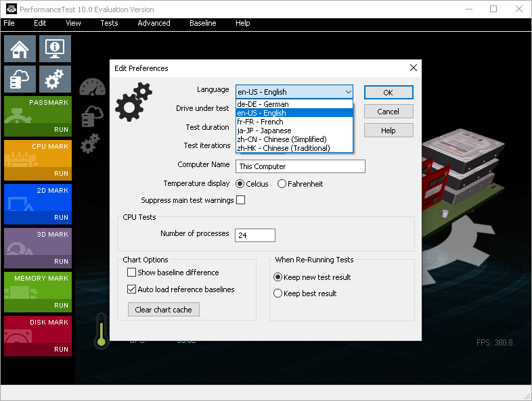Viewport: 532px width, 401px height.
Task: Open the Advanced menu
Action: tap(154, 23)
